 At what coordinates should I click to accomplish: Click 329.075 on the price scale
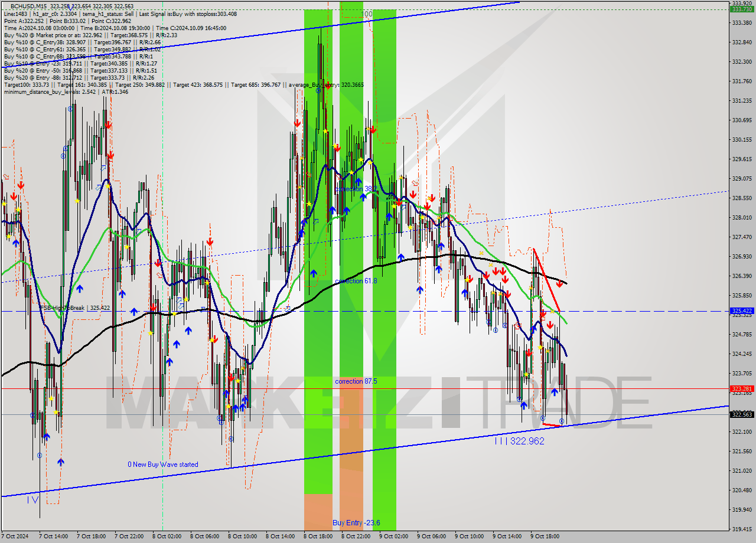click(x=742, y=178)
